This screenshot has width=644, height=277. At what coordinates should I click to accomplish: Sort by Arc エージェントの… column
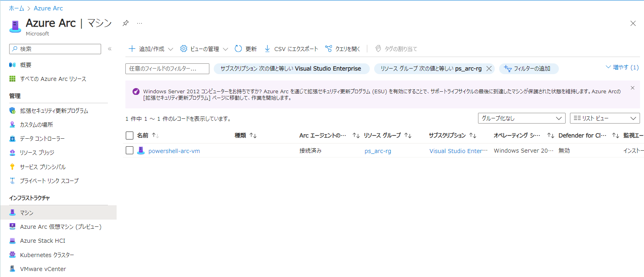(x=330, y=136)
